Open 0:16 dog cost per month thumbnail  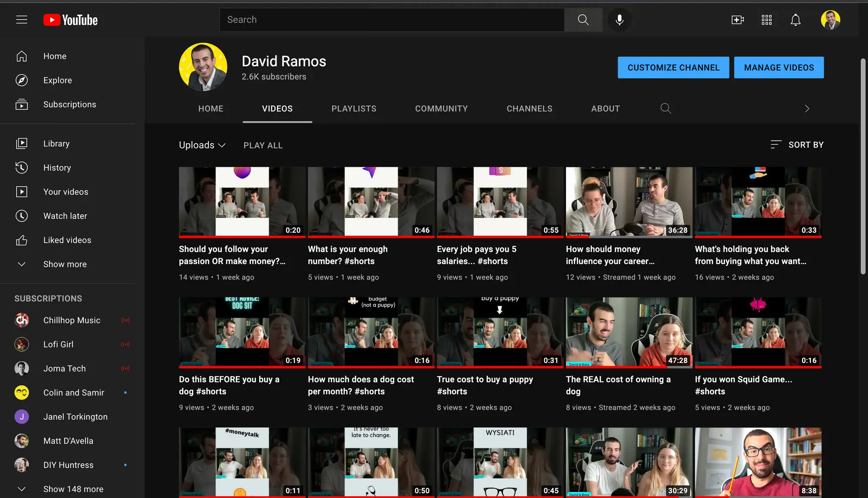371,332
